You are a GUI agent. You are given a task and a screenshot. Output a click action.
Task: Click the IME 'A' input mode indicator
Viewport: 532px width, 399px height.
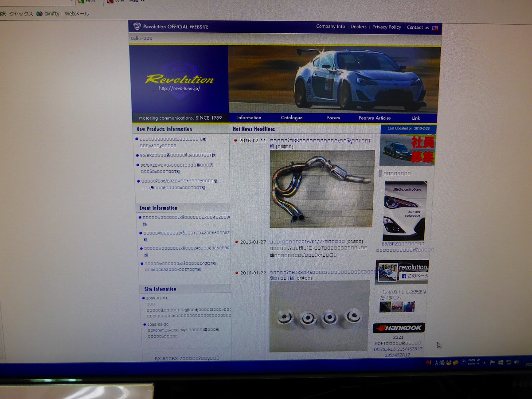click(x=436, y=363)
